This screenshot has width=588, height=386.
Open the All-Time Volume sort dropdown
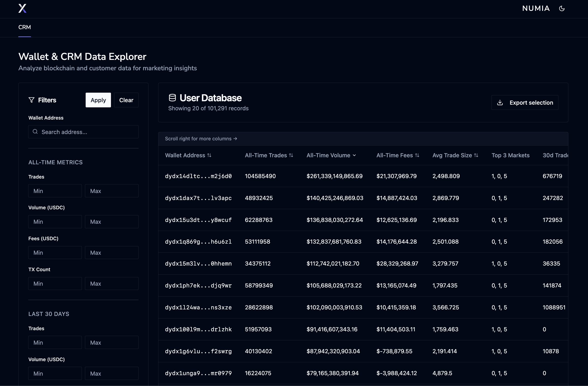(x=355, y=155)
